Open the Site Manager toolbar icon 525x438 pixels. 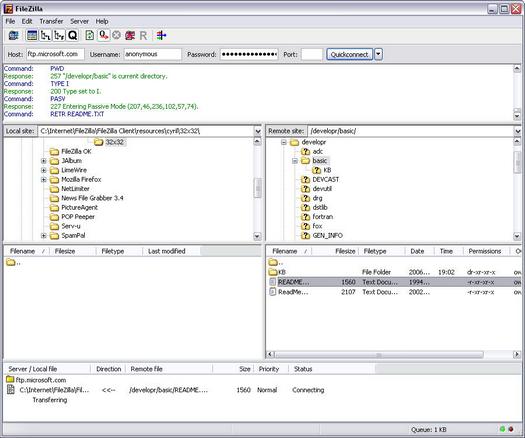(13, 35)
